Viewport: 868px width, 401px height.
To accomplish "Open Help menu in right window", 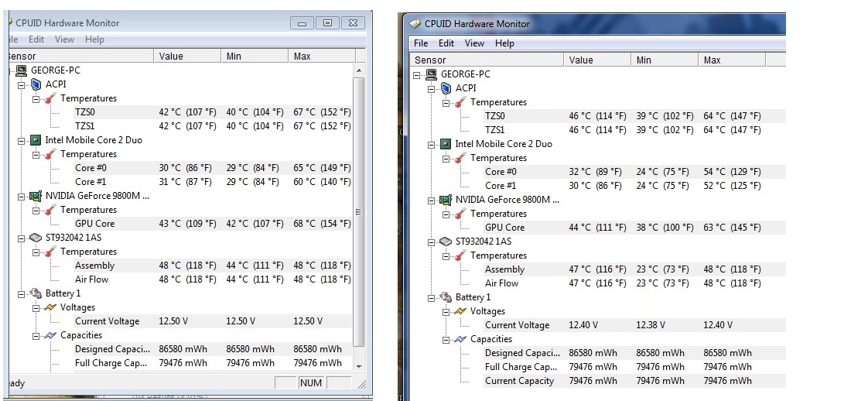I will [505, 43].
